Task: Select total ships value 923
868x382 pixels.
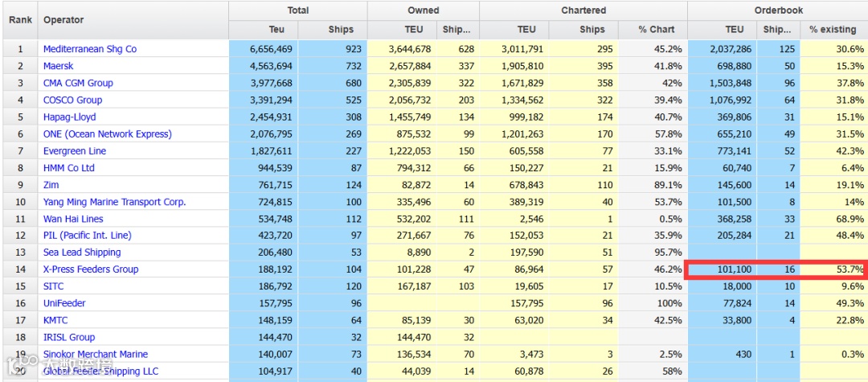Action: coord(354,49)
